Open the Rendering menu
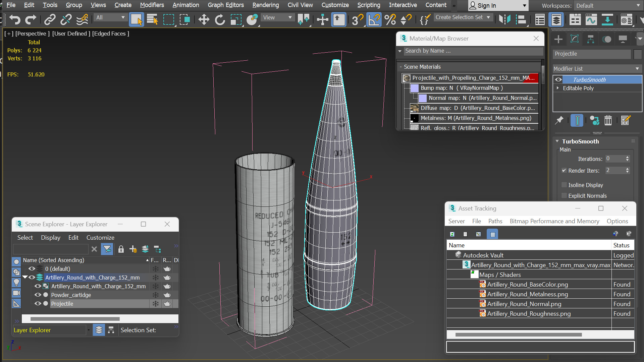 pos(265,5)
